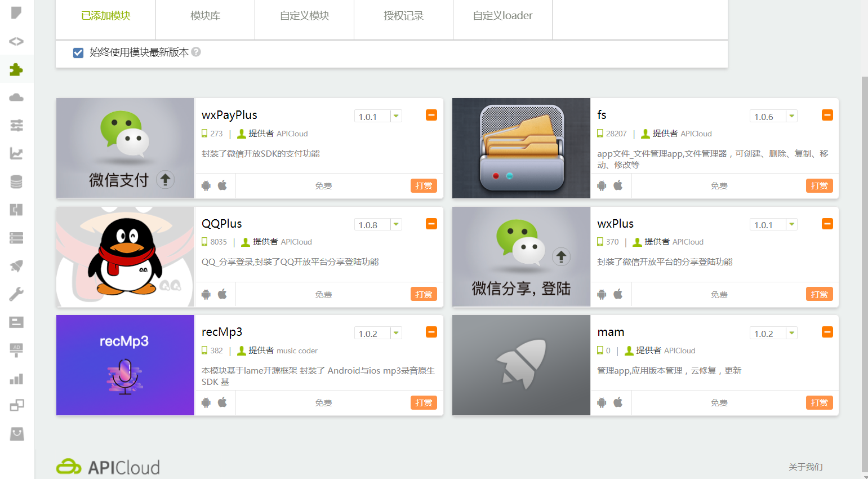Uncheck 始终使用模块最新版本 checkbox

coord(78,53)
